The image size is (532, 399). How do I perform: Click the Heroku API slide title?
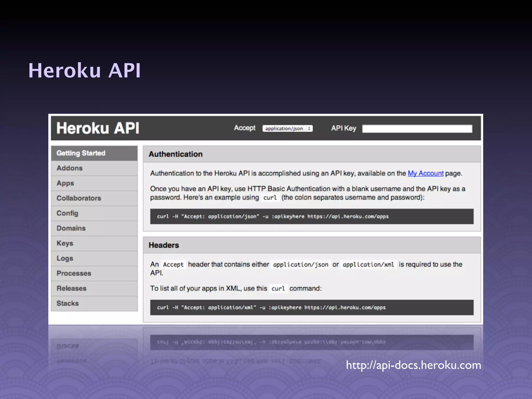coord(84,70)
